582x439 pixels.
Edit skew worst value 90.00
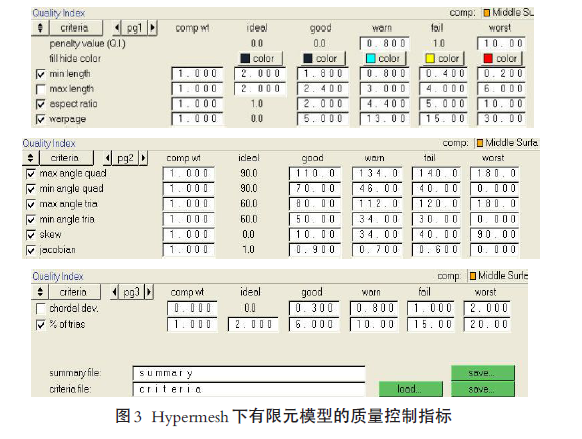[495, 235]
